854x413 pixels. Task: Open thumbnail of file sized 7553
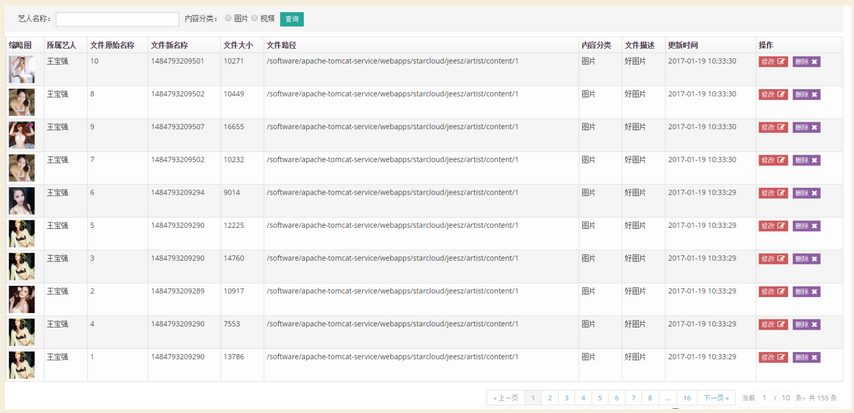[22, 332]
